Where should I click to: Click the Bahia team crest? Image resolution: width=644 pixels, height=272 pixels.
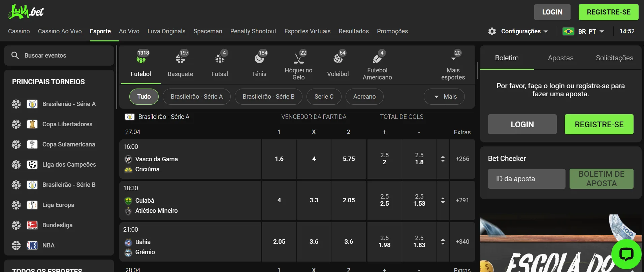click(x=128, y=242)
